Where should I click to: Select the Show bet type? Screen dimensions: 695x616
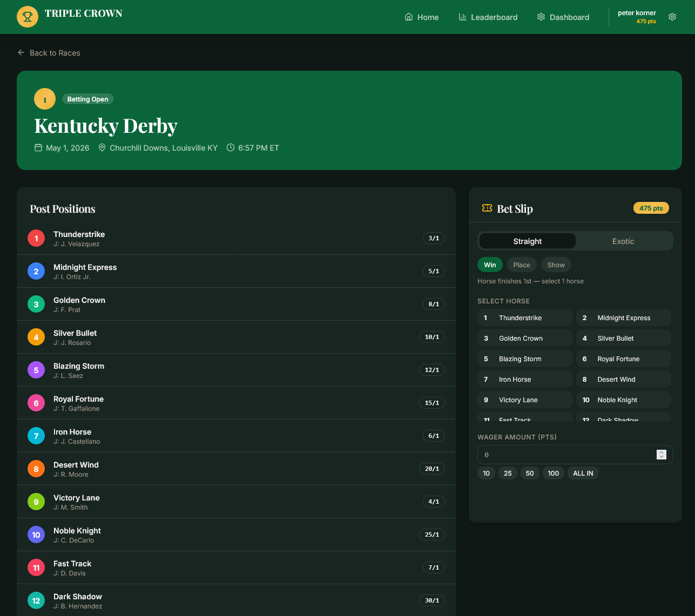556,265
